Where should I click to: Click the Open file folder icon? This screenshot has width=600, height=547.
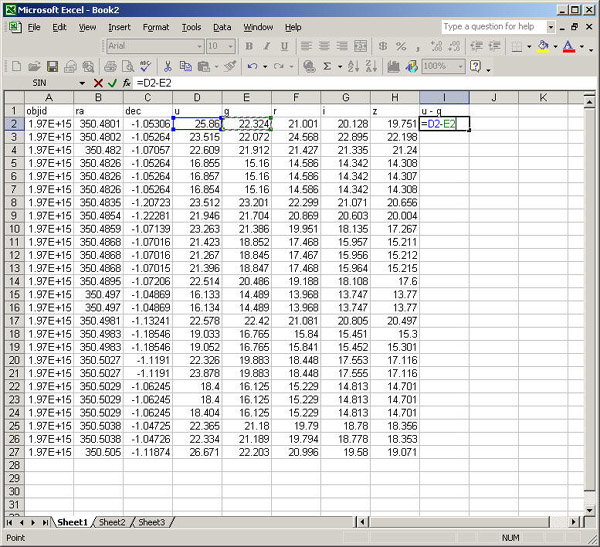click(34, 67)
